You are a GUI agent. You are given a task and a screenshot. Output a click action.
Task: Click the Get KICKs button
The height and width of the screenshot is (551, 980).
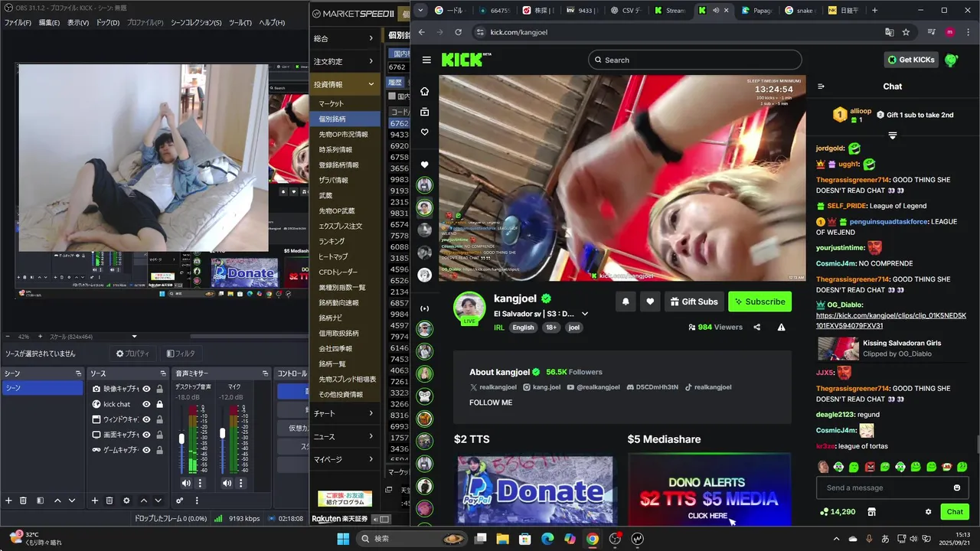(x=911, y=60)
